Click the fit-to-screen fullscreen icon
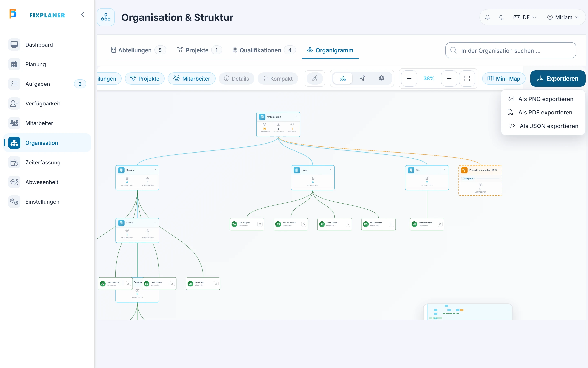The width and height of the screenshot is (588, 368). (x=467, y=78)
